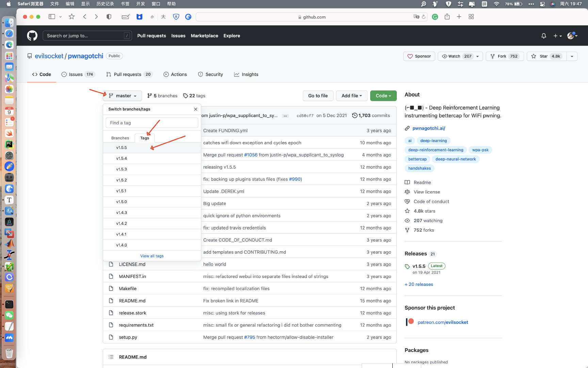Fork the repository

505,56
